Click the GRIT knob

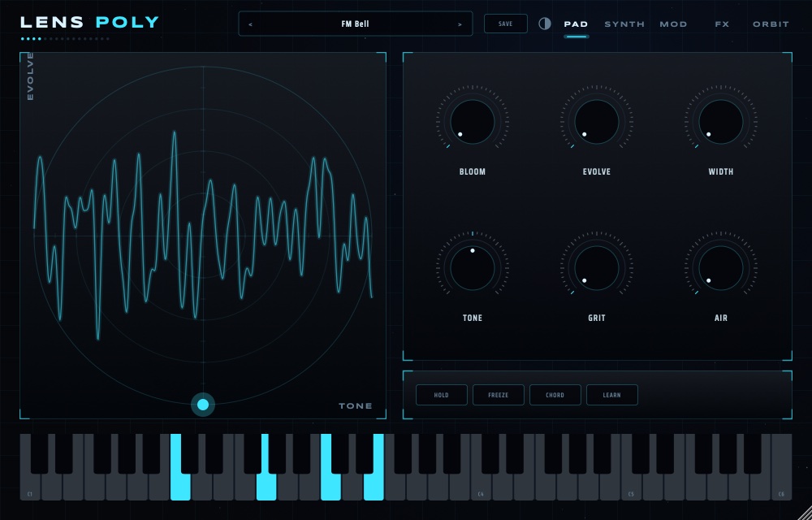click(597, 268)
